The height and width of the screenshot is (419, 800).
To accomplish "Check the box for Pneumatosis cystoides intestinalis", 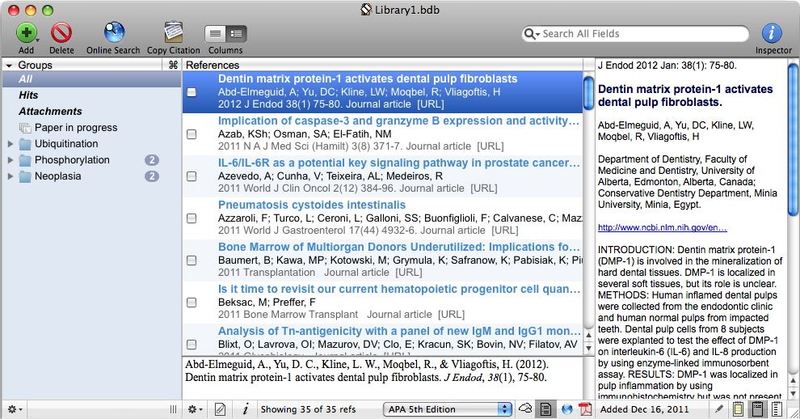I will coord(192,219).
